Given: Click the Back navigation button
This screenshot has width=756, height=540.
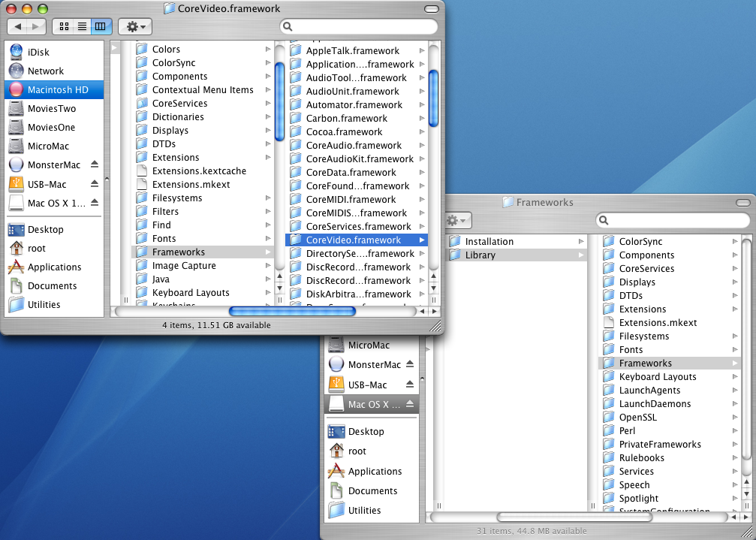Looking at the screenshot, I should point(17,26).
